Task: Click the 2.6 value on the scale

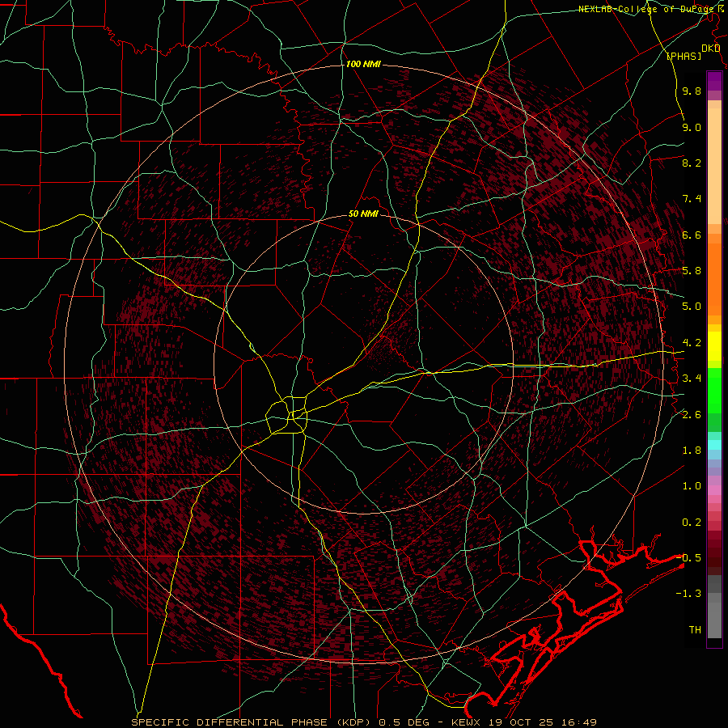Action: (692, 415)
